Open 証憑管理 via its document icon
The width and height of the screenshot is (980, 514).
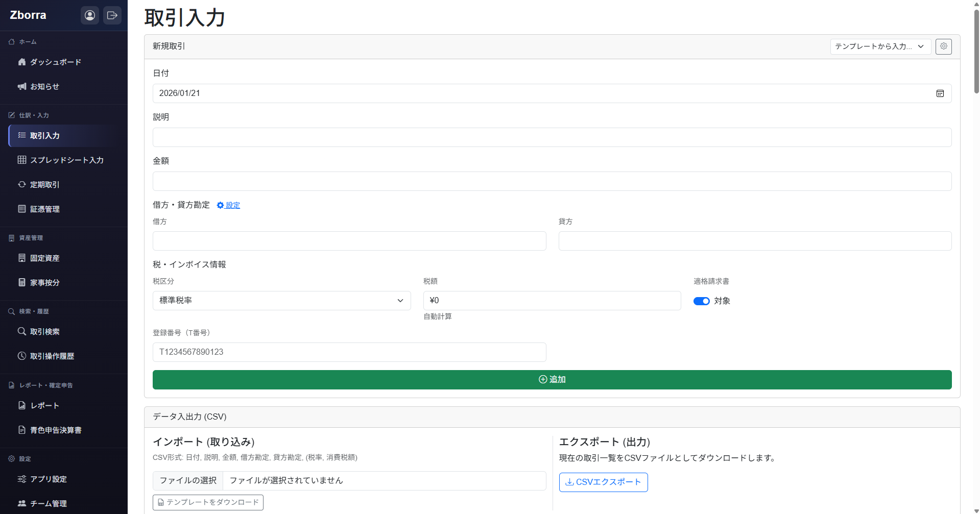coord(21,209)
